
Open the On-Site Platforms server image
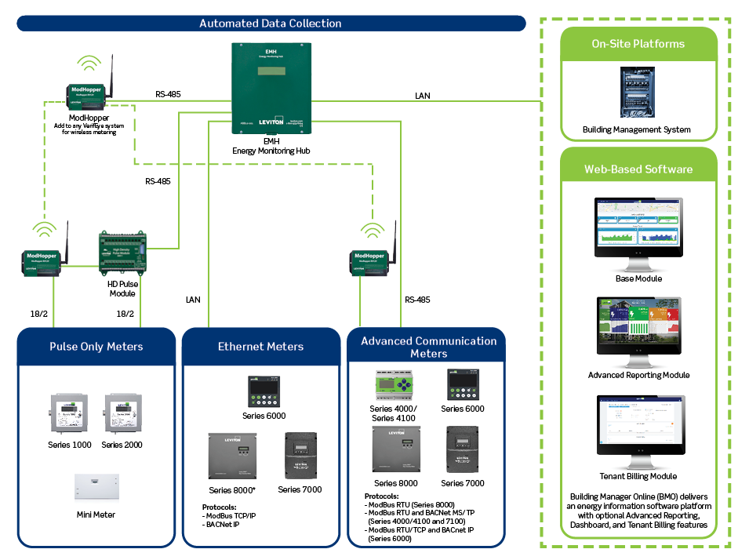[x=638, y=93]
